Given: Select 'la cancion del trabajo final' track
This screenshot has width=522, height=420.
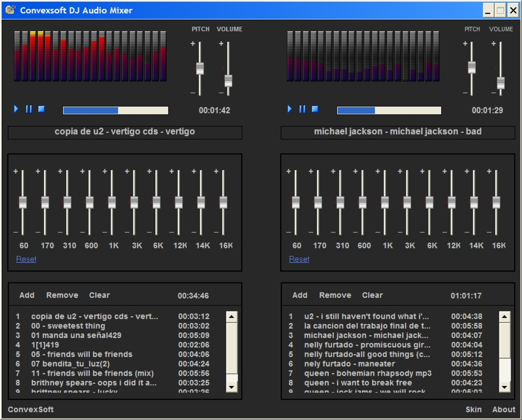Looking at the screenshot, I should (x=385, y=325).
